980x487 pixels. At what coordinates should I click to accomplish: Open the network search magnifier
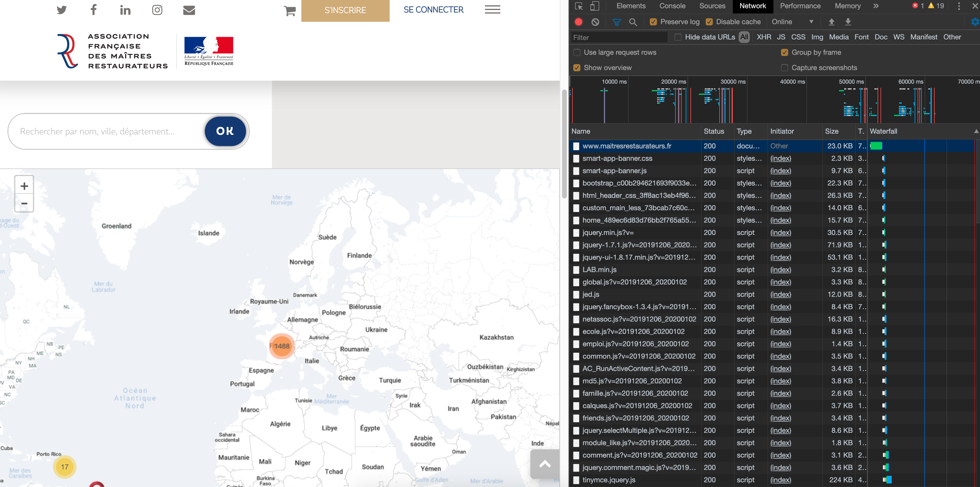click(633, 22)
